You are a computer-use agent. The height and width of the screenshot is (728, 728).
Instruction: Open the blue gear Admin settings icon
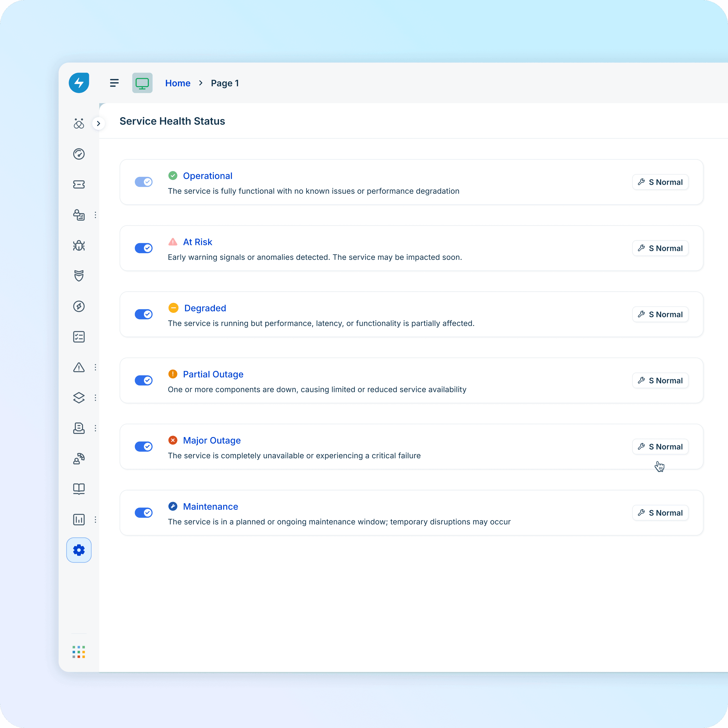click(79, 550)
